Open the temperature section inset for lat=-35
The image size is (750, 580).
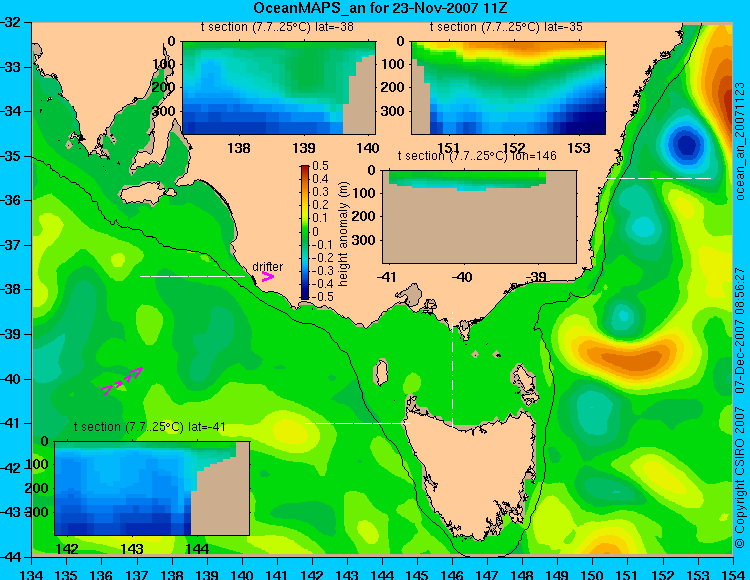508,88
